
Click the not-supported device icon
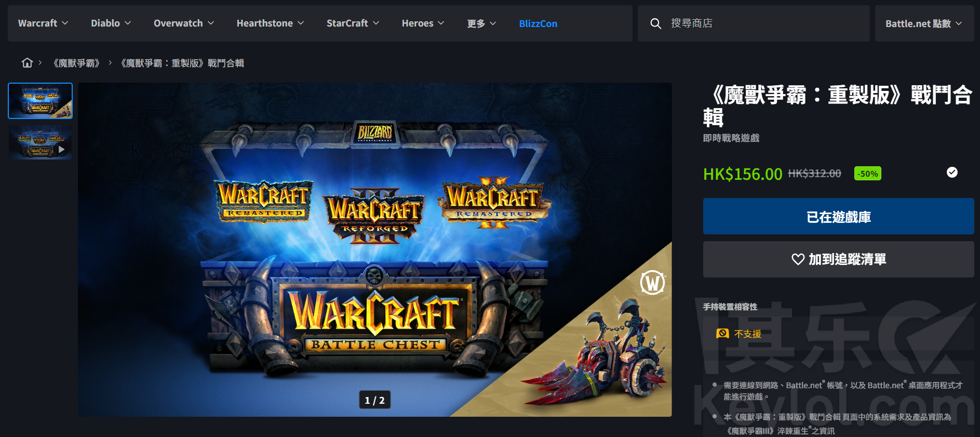[722, 334]
